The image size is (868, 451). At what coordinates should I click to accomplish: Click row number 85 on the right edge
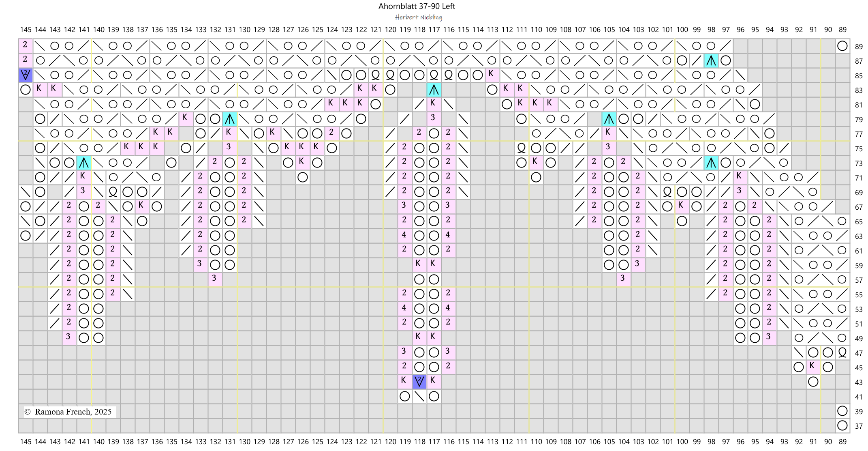[859, 76]
